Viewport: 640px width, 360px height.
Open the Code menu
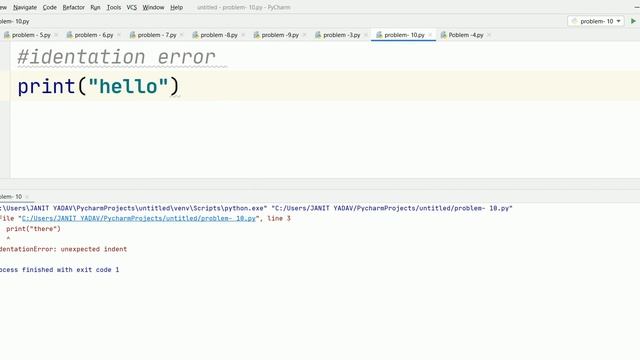coord(50,7)
